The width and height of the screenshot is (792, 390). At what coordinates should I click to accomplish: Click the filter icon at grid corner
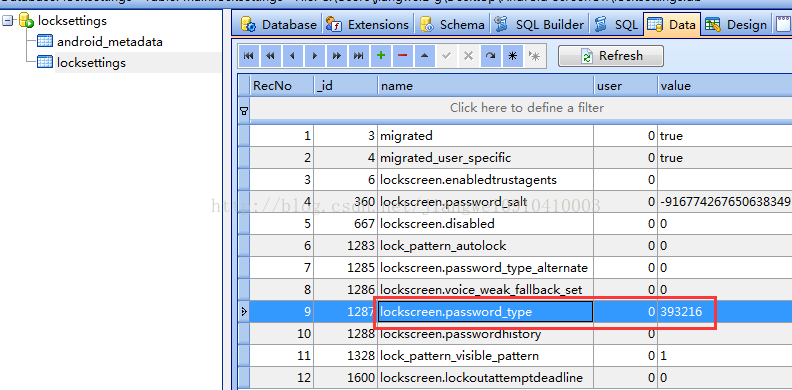coord(244,111)
